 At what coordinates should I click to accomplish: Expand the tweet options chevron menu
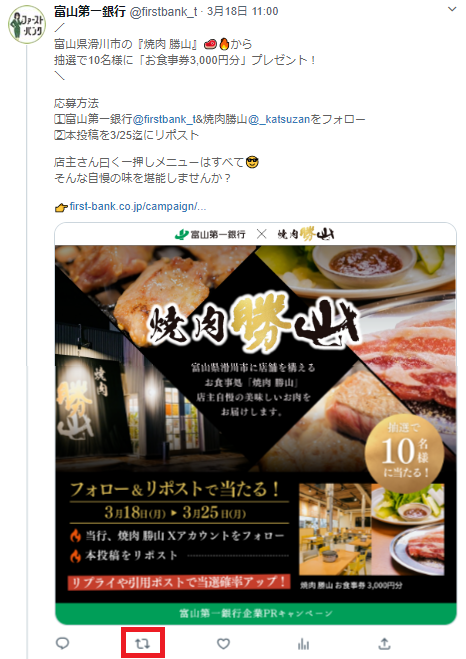click(x=452, y=9)
